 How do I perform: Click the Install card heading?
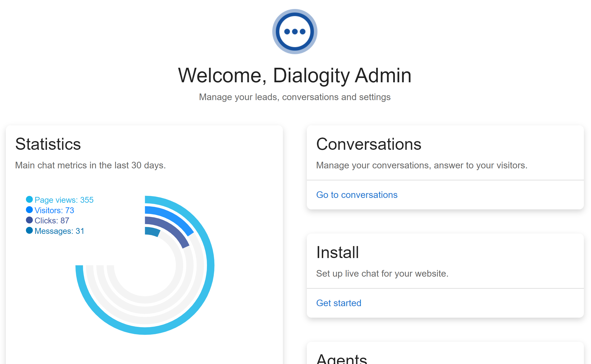(x=337, y=252)
